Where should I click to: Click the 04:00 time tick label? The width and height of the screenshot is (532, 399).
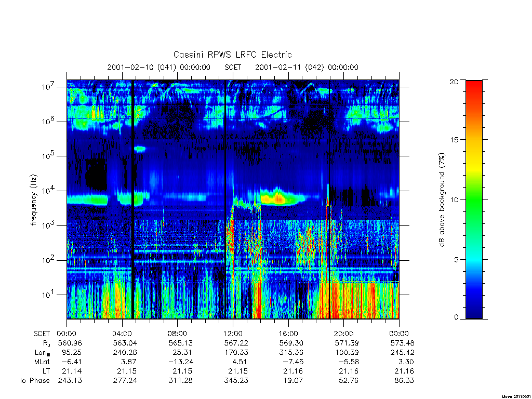[x=122, y=334]
